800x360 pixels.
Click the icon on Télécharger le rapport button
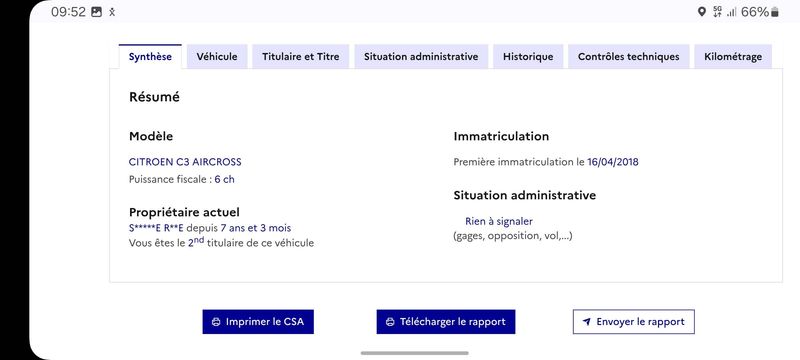(390, 322)
